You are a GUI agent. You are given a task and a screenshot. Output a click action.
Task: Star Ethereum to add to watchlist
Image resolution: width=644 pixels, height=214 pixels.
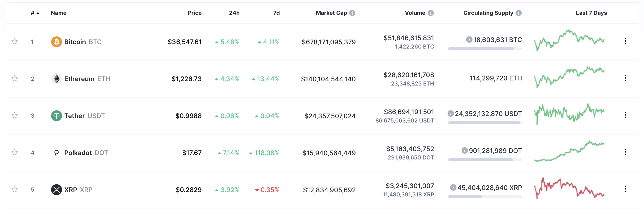tap(15, 78)
